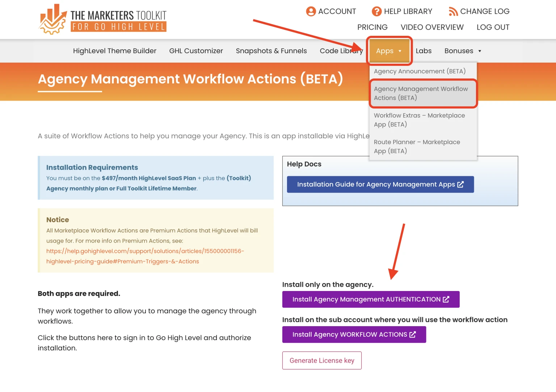Viewport: 556px width, 392px height.
Task: Open Snapshots & Funnels menu item
Action: (271, 51)
